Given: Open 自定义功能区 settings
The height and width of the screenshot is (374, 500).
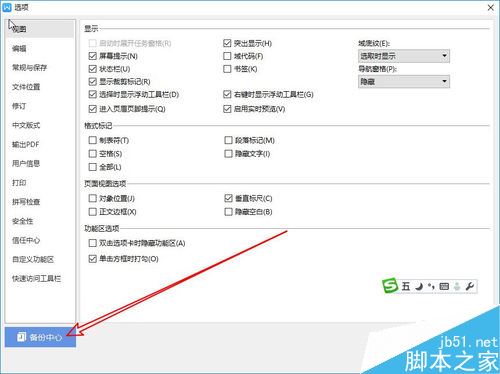Looking at the screenshot, I should click(33, 259).
